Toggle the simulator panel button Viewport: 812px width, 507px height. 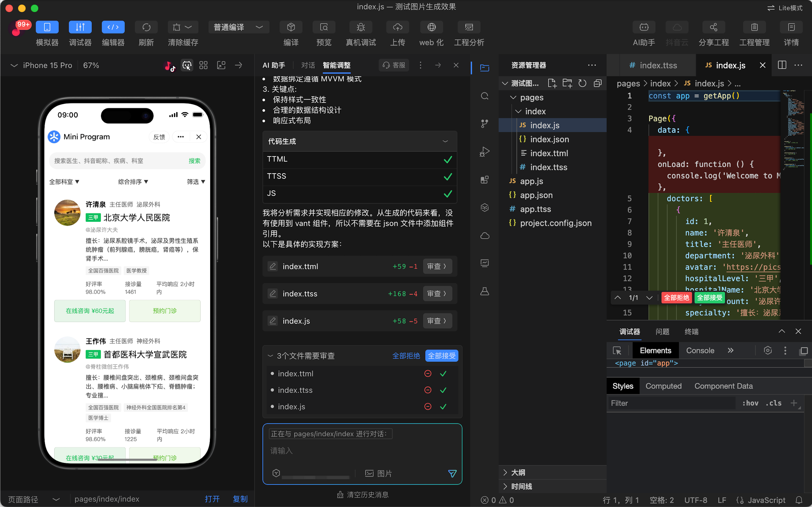(x=47, y=27)
